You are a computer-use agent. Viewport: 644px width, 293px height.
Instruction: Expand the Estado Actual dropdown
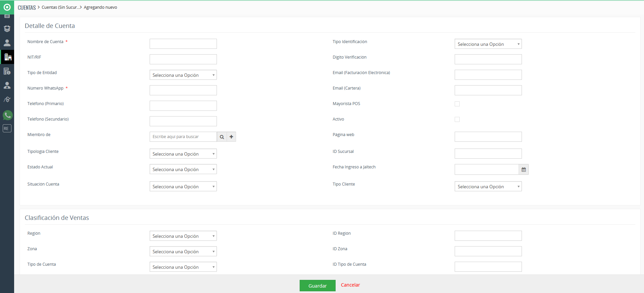tap(183, 169)
